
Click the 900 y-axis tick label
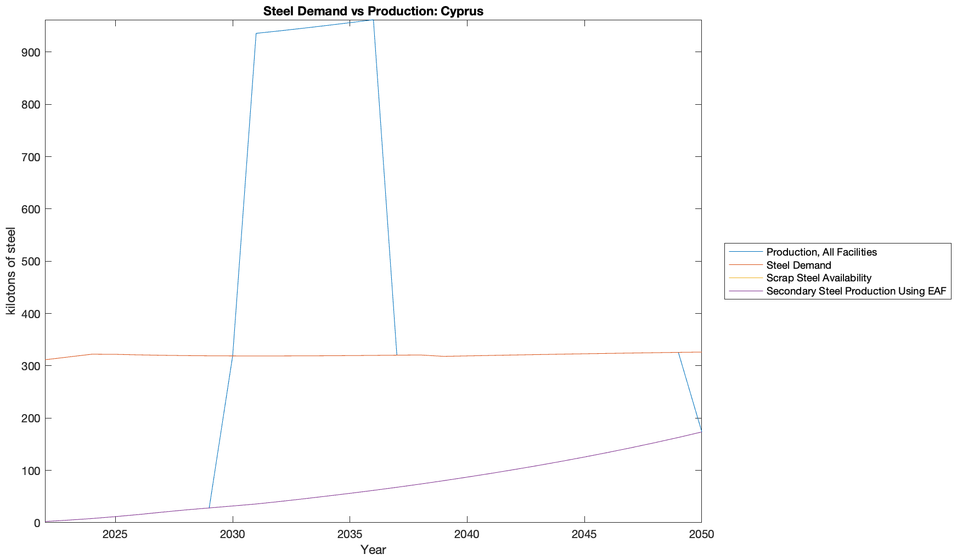click(x=31, y=53)
